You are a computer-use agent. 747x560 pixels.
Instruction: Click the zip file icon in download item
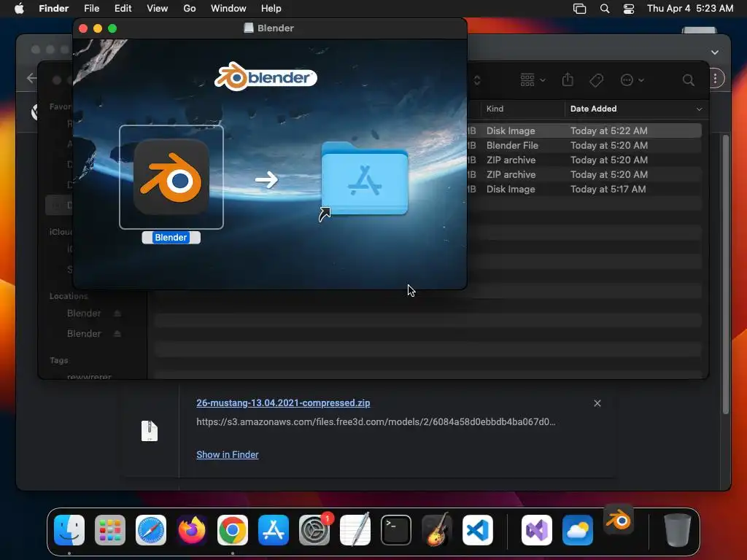pyautogui.click(x=149, y=431)
